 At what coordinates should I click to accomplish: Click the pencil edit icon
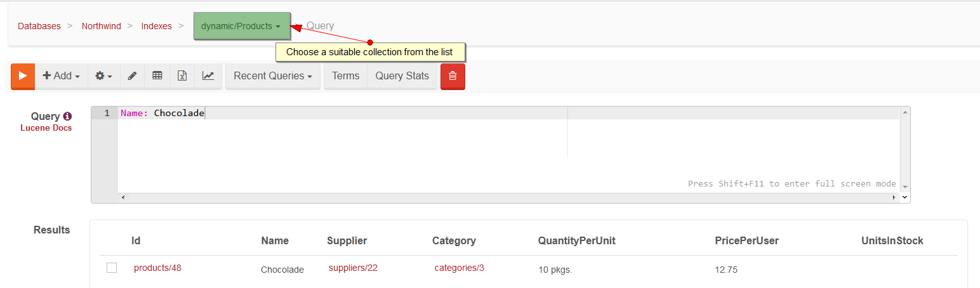point(132,76)
